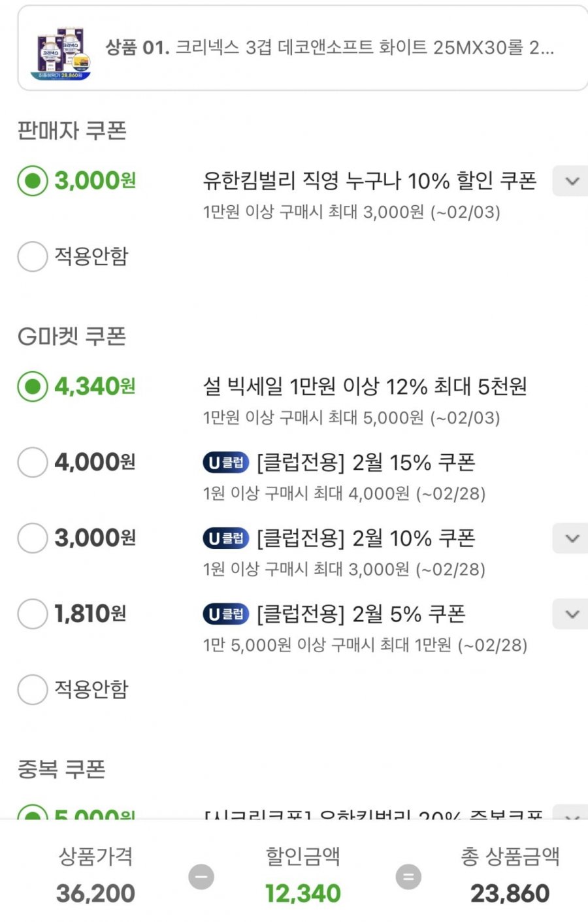Expand the 유한킴벌리 직영 10% coupon dropdown
Image resolution: width=588 pixels, height=922 pixels.
(x=572, y=181)
